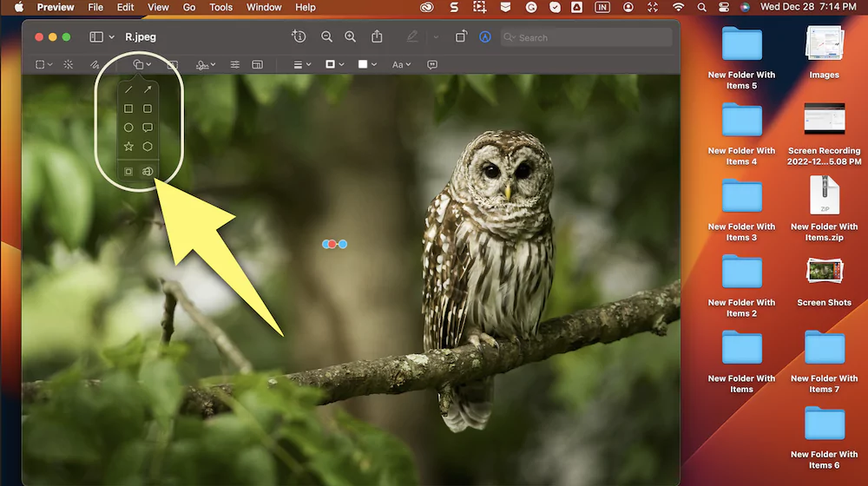Select the Screen Shots stack

[x=825, y=281]
